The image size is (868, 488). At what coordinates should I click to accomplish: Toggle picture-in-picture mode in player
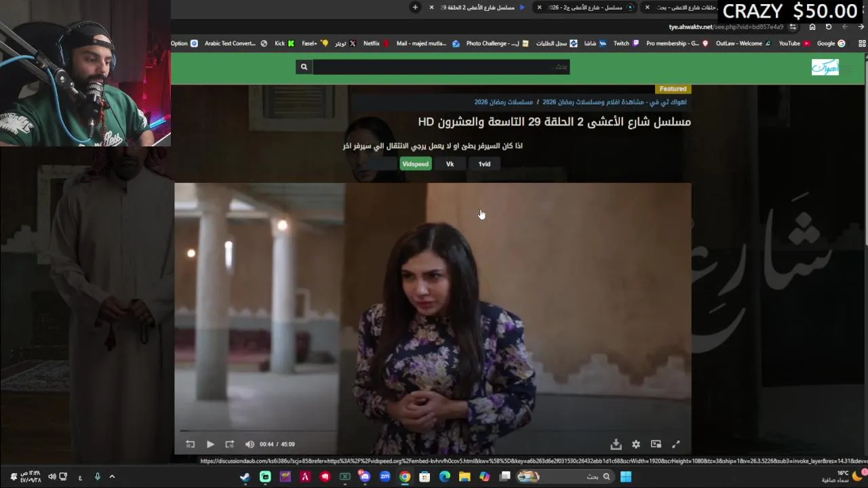click(x=656, y=445)
